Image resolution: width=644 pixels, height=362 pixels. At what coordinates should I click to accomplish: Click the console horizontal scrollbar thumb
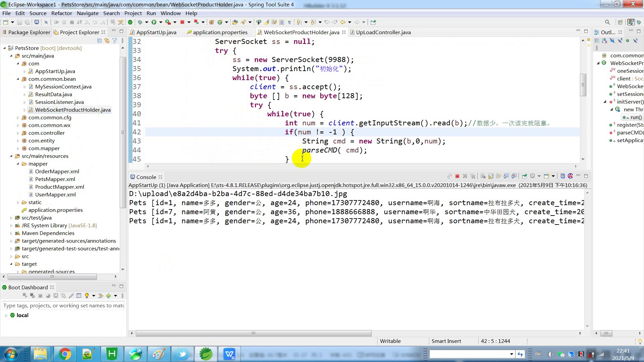(253, 334)
